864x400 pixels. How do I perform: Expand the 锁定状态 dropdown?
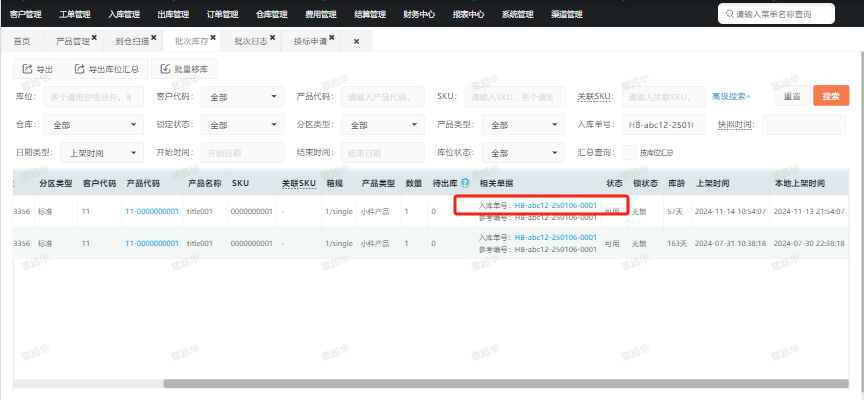tap(242, 125)
